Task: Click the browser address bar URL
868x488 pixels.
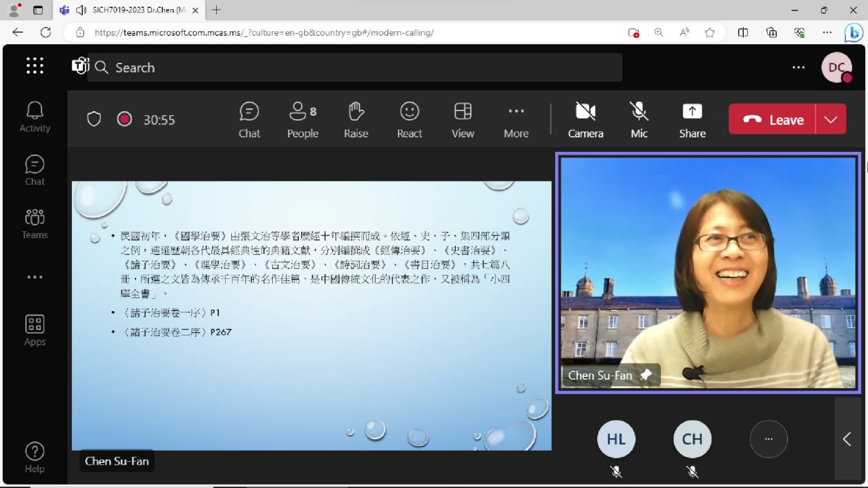Action: [x=264, y=32]
